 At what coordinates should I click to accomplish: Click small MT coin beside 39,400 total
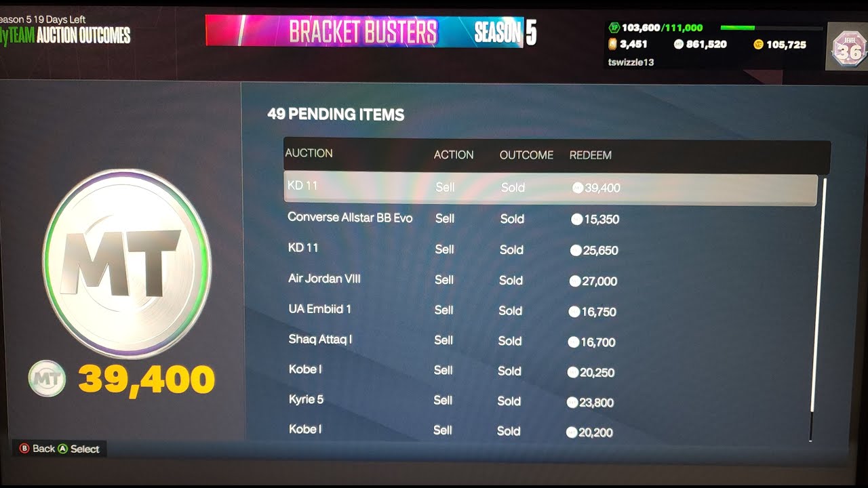47,379
